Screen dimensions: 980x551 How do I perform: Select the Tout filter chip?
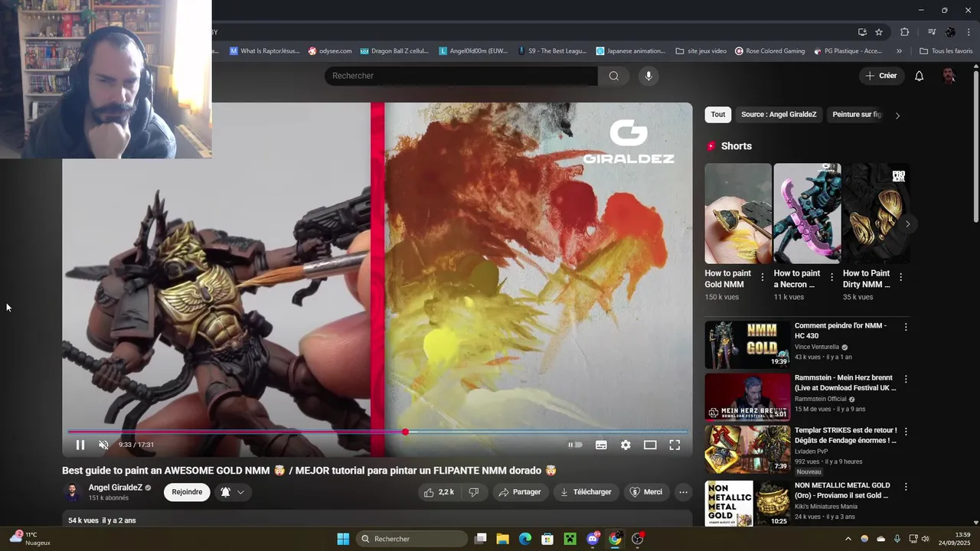[x=717, y=115]
